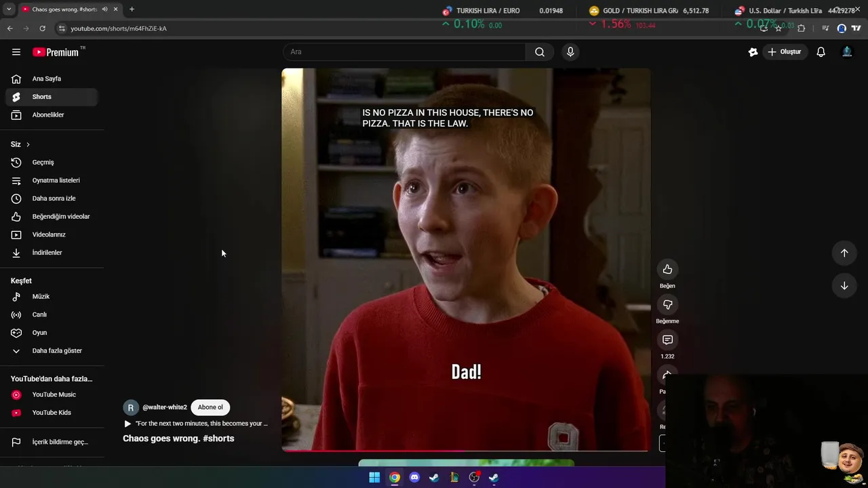
Task: Open the YouTube account avatar menu
Action: click(x=847, y=52)
